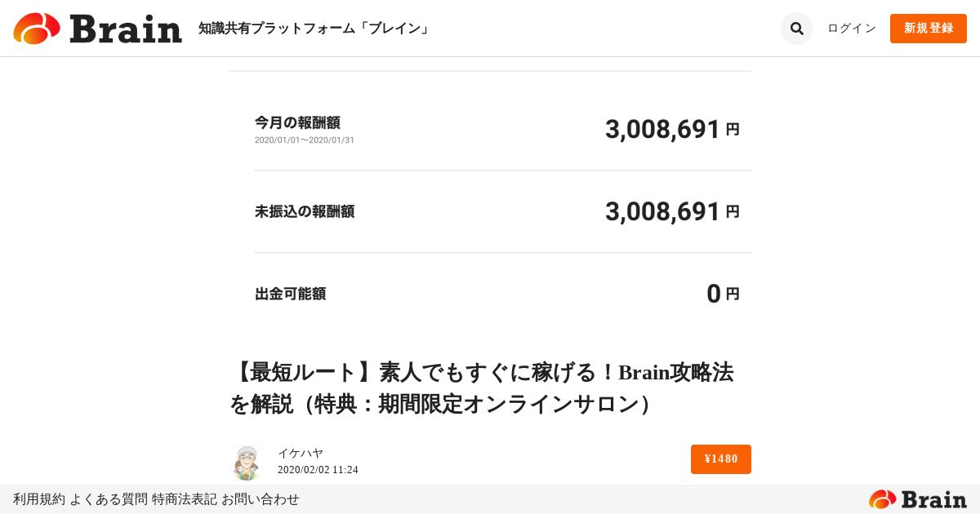Click the 今月の報酬額 label

coord(297,123)
